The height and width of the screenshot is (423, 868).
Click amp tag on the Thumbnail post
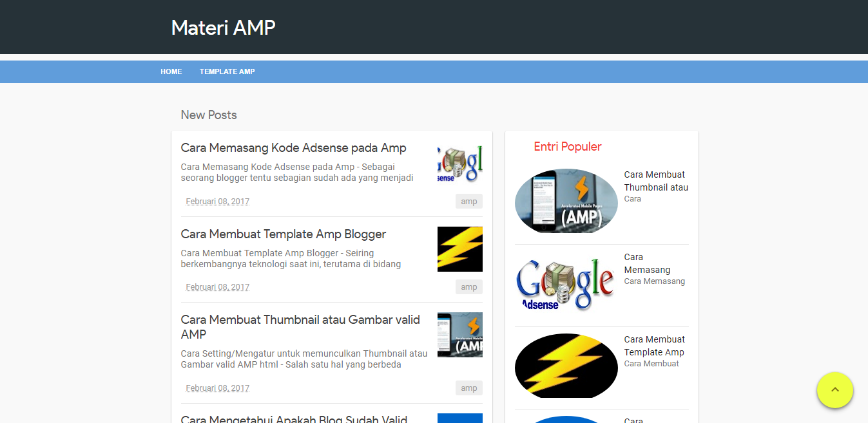point(469,388)
